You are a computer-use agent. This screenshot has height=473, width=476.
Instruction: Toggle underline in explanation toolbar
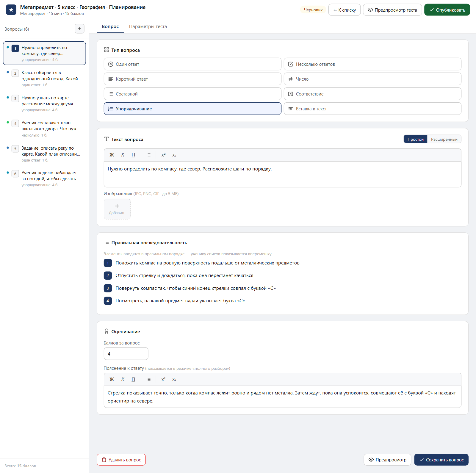(133, 379)
